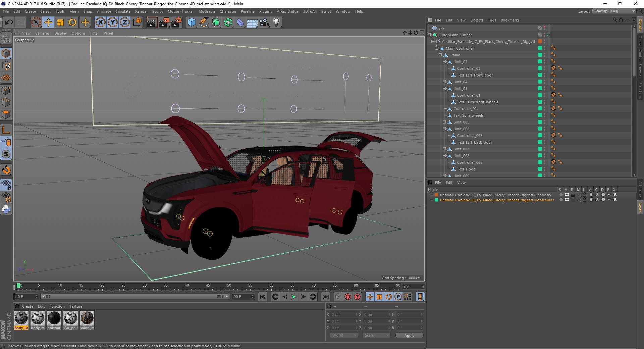Viewport: 644px width, 349px height.
Task: Open material manager Function menu
Action: 57,306
